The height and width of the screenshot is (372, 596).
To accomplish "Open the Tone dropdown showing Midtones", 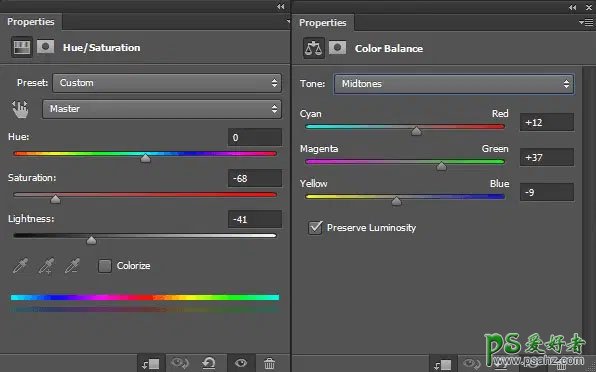I will (454, 84).
